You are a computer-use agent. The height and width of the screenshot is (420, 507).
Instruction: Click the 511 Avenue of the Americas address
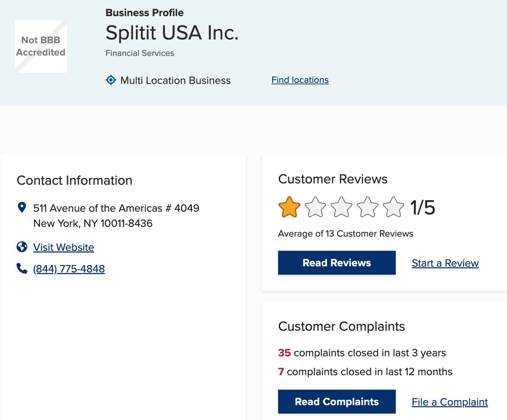pyautogui.click(x=116, y=208)
